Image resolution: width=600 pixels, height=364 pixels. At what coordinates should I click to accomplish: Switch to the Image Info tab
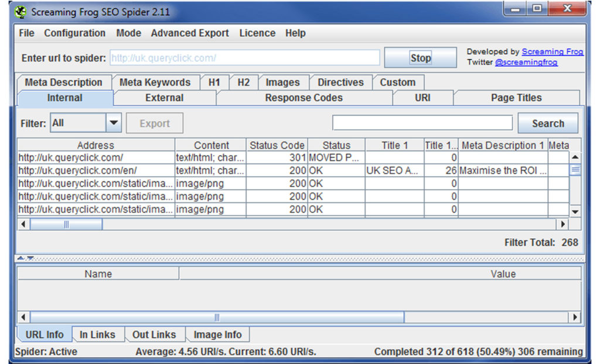tap(217, 335)
